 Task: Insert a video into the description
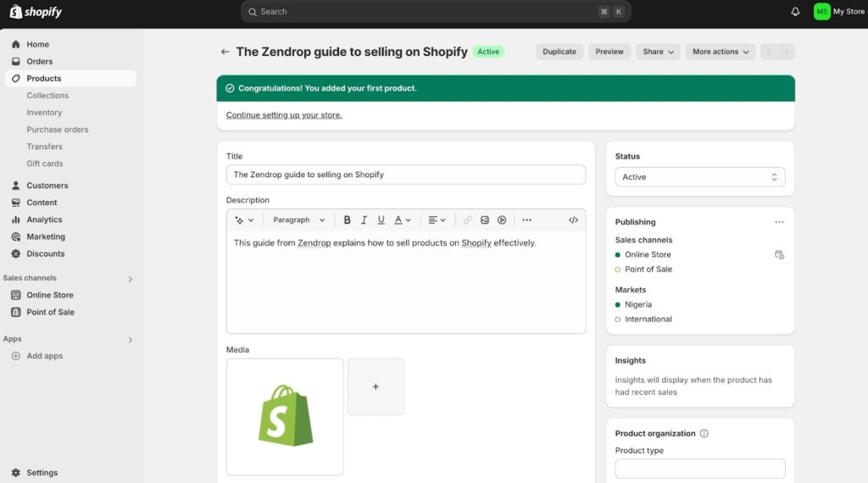(x=502, y=219)
